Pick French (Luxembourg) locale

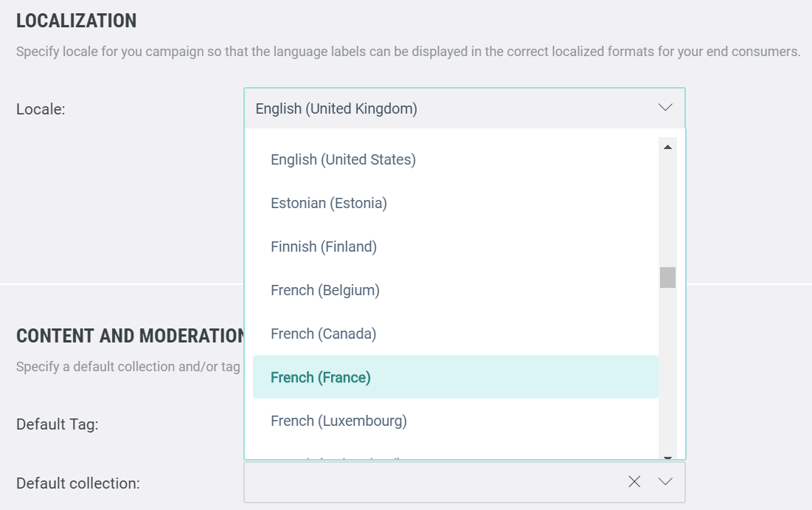tap(339, 421)
